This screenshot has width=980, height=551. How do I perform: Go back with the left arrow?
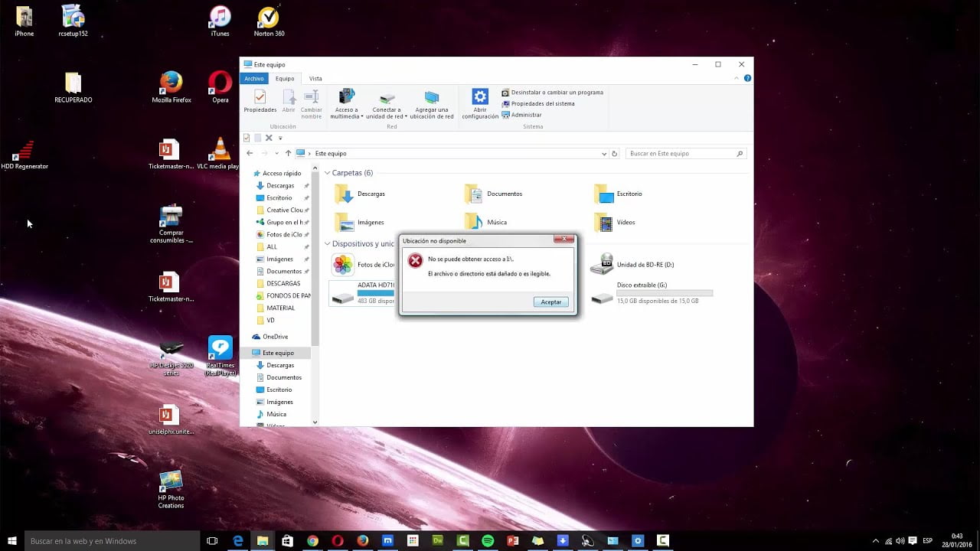(x=250, y=153)
